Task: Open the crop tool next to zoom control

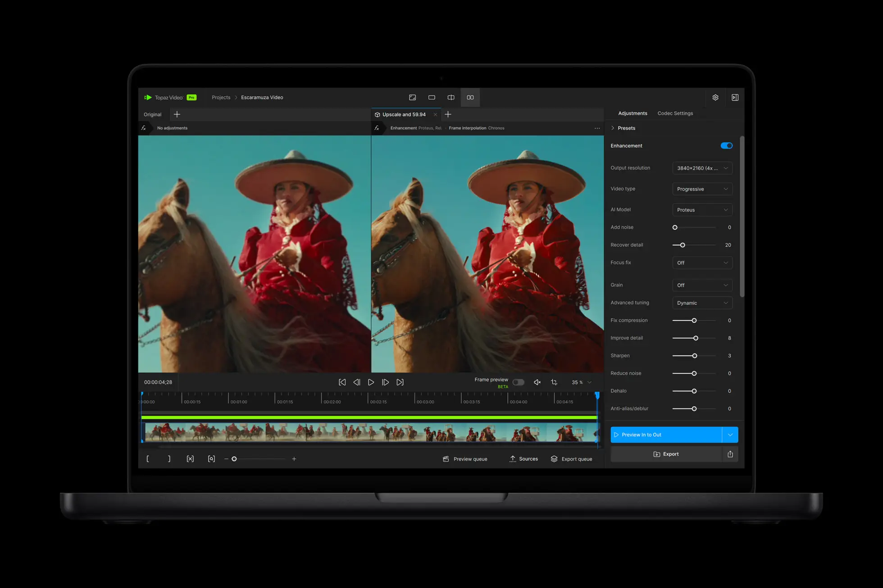Action: (x=554, y=382)
